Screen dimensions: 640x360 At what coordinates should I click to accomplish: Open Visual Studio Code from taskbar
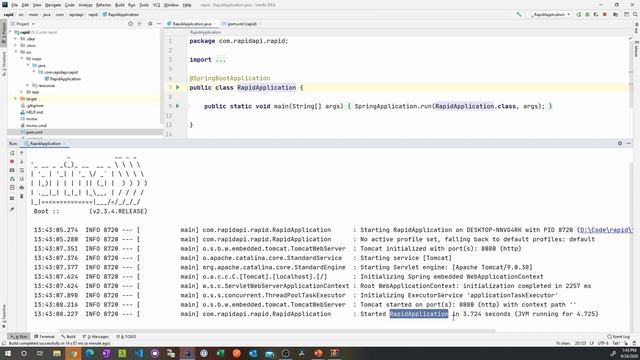(x=138, y=353)
